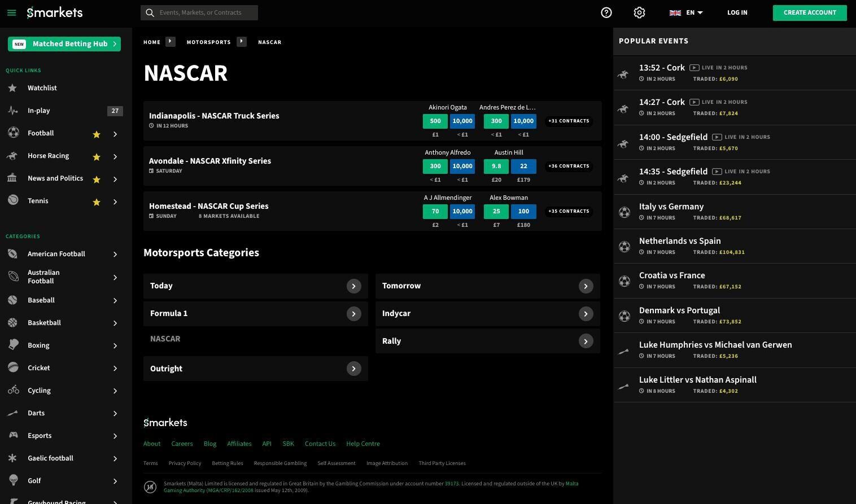Open the help question mark icon
The height and width of the screenshot is (504, 856).
click(x=606, y=12)
